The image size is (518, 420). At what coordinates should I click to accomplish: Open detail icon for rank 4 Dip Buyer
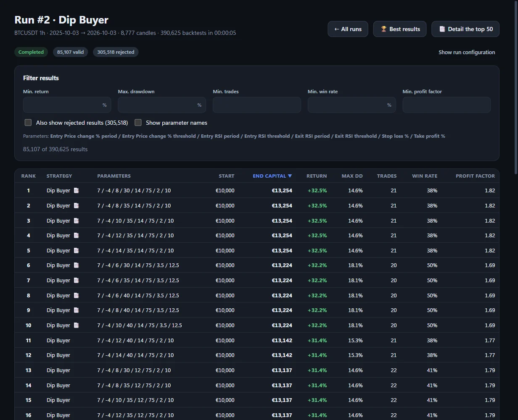[x=76, y=236]
